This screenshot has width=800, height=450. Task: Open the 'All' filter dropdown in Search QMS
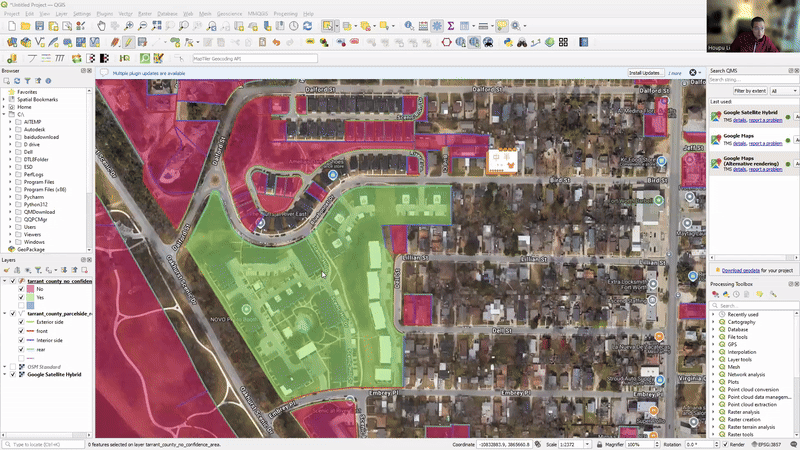pyautogui.click(x=782, y=91)
